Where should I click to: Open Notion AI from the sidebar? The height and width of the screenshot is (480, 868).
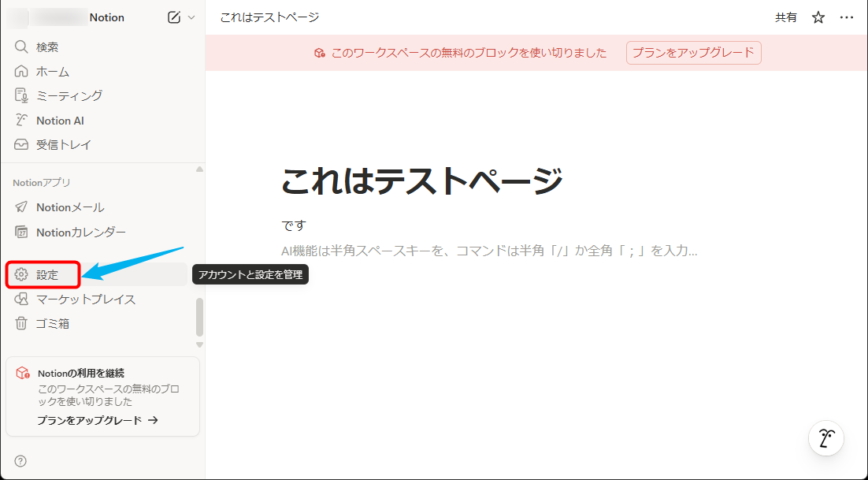point(60,121)
